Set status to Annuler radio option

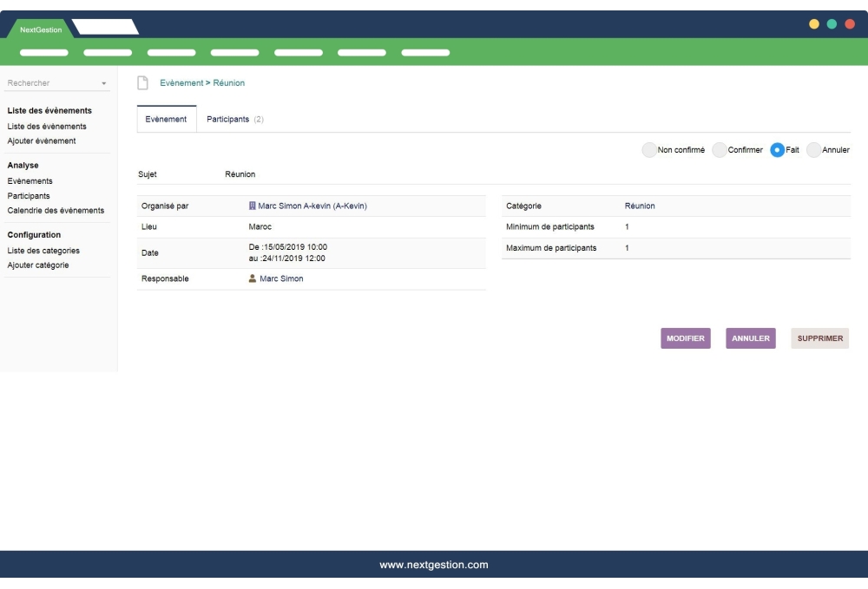point(813,150)
